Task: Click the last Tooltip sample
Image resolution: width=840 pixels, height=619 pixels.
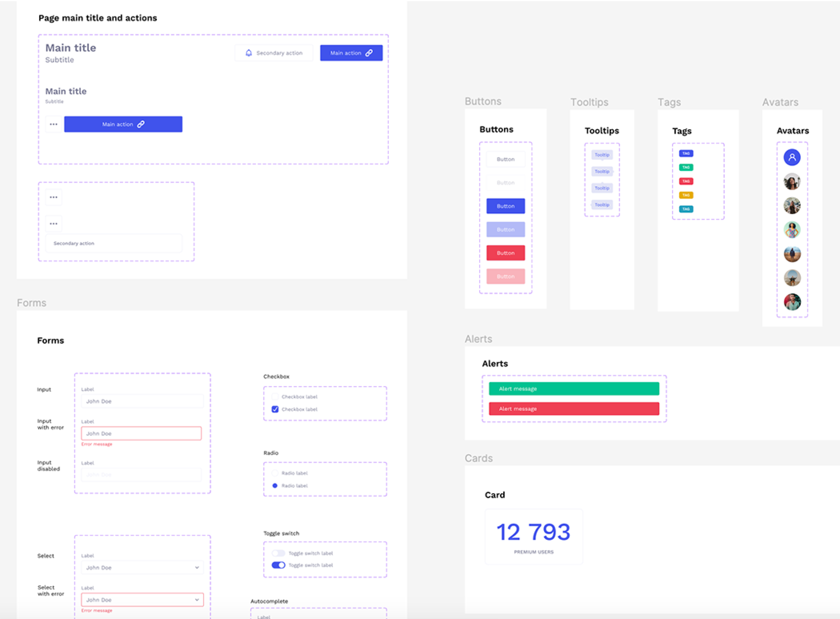Action: pyautogui.click(x=602, y=205)
